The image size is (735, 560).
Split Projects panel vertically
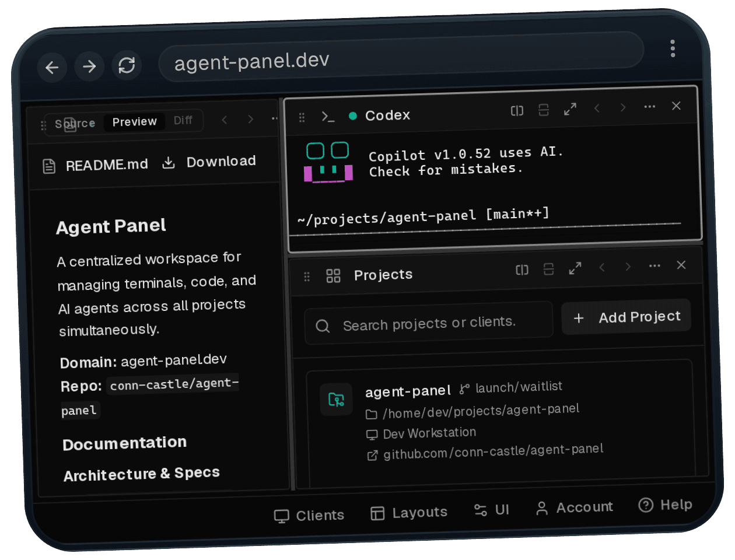point(548,269)
